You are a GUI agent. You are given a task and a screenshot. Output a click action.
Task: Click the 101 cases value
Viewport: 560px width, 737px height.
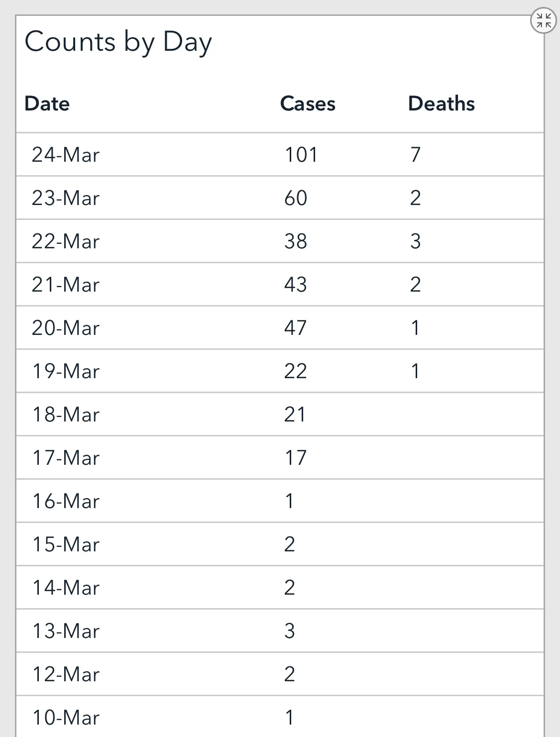pos(301,155)
